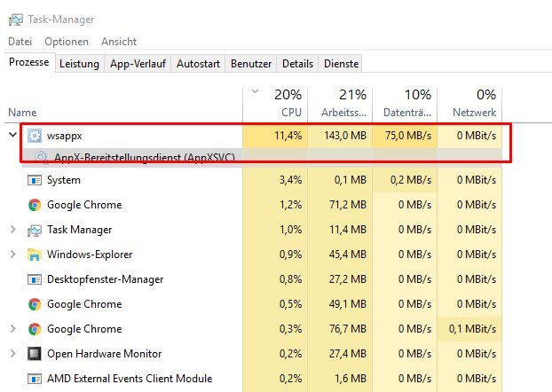Collapse the wsappx process group

click(13, 135)
